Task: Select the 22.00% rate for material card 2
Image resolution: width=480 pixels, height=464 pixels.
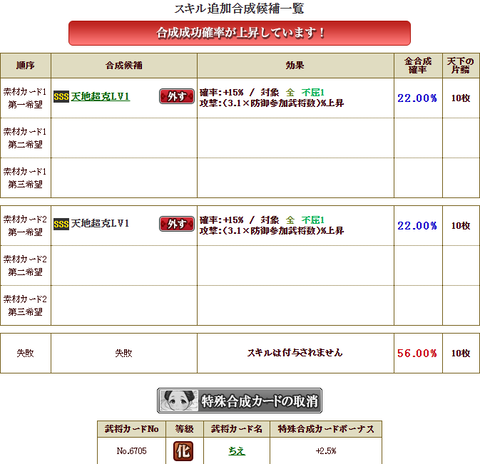Action: (x=417, y=226)
